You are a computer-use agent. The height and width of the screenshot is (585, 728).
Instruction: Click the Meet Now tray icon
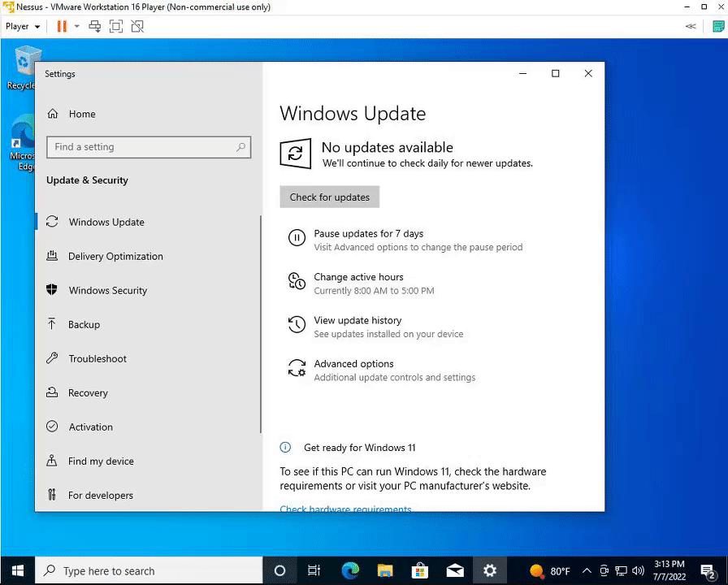coord(604,570)
